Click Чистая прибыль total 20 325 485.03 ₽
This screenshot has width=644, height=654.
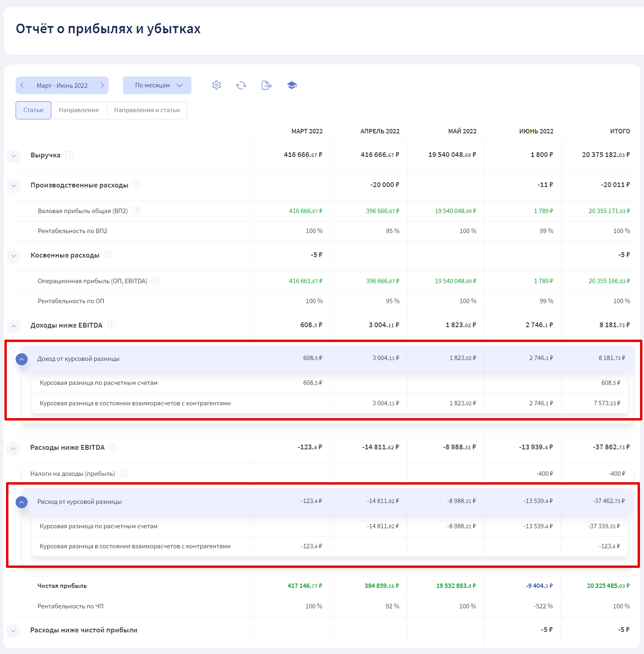(608, 586)
